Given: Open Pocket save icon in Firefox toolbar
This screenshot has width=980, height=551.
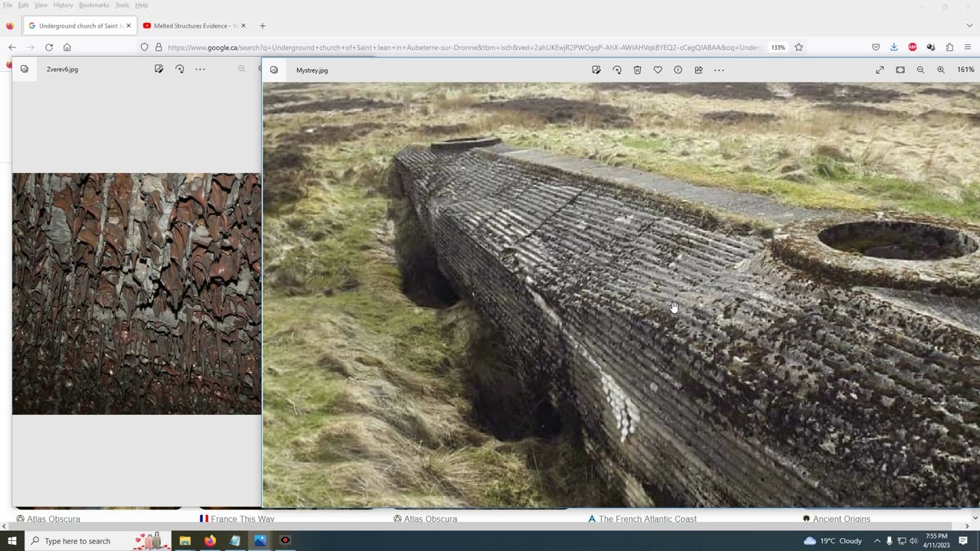Looking at the screenshot, I should (x=876, y=47).
